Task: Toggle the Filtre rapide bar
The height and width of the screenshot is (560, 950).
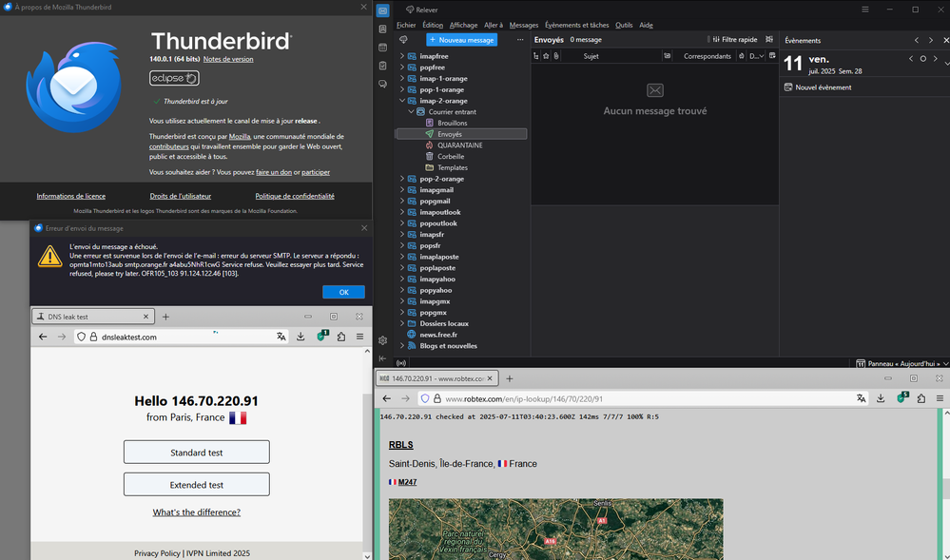Action: (735, 40)
